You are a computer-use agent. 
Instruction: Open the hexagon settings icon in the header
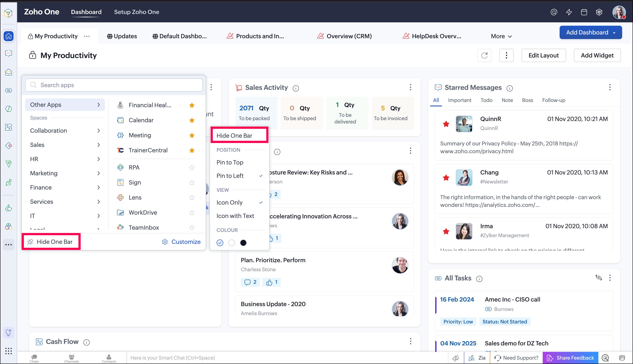pos(599,12)
